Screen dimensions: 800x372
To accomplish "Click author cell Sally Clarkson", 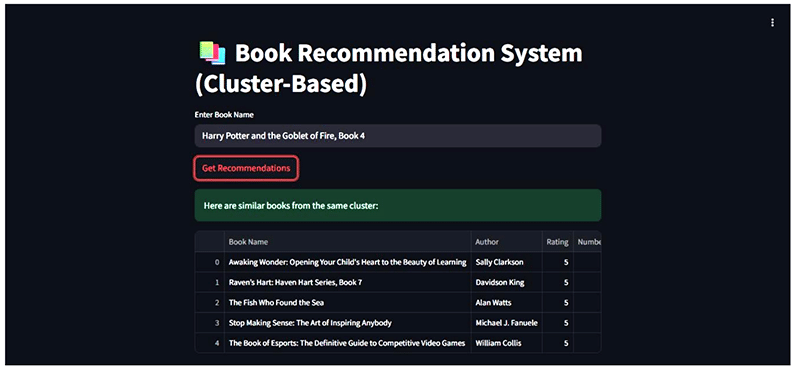I will [x=506, y=262].
